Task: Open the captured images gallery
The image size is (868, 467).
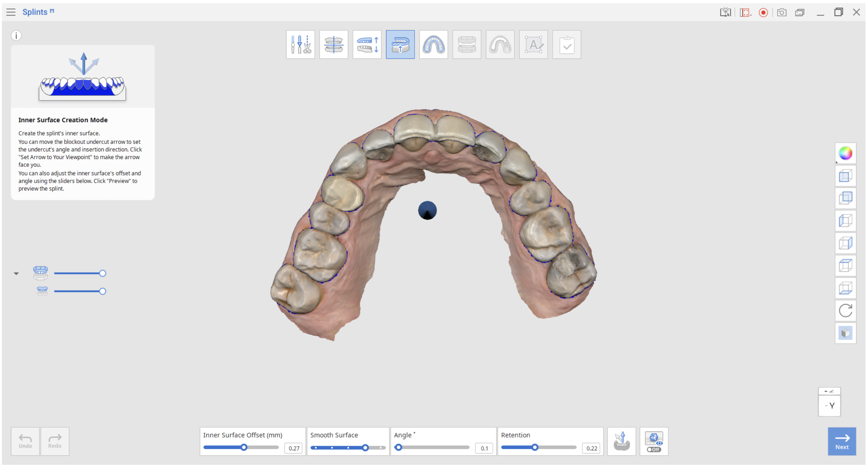Action: point(800,13)
